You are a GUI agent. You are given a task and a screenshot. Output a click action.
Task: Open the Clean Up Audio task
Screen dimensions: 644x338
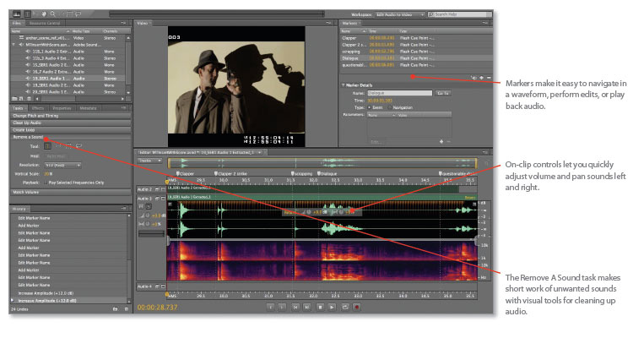pos(29,123)
